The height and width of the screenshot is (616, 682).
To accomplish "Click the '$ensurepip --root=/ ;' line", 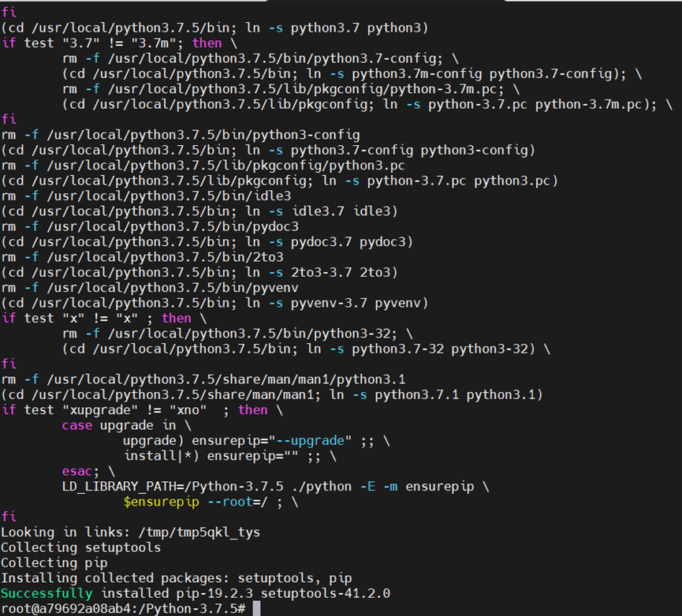I will (211, 502).
